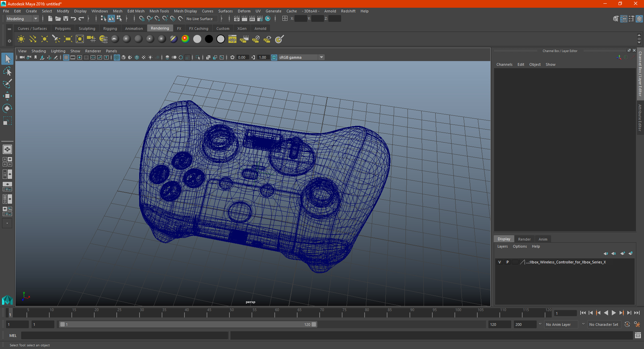Click the Open Scene folder icon

[x=58, y=19]
